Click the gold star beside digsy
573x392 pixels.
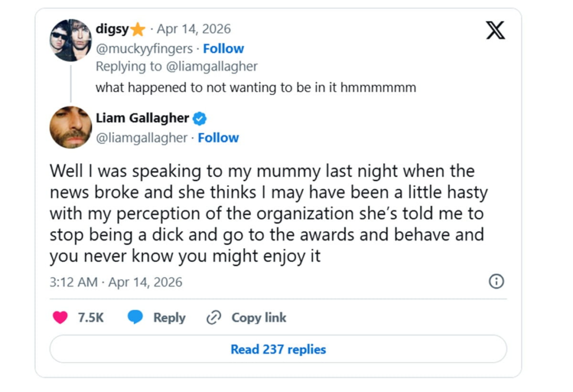(x=138, y=29)
